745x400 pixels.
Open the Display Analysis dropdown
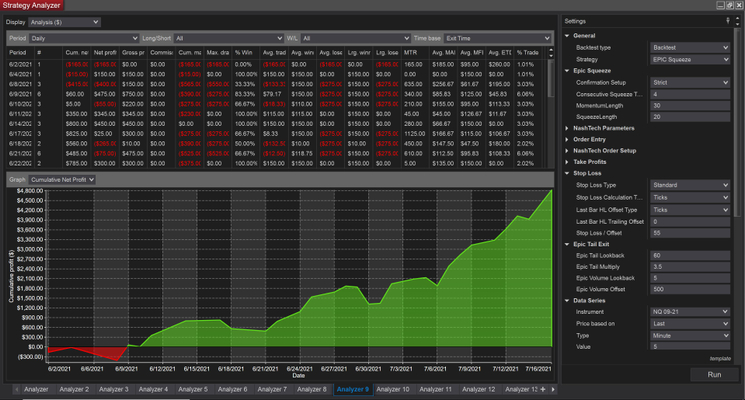(x=64, y=20)
